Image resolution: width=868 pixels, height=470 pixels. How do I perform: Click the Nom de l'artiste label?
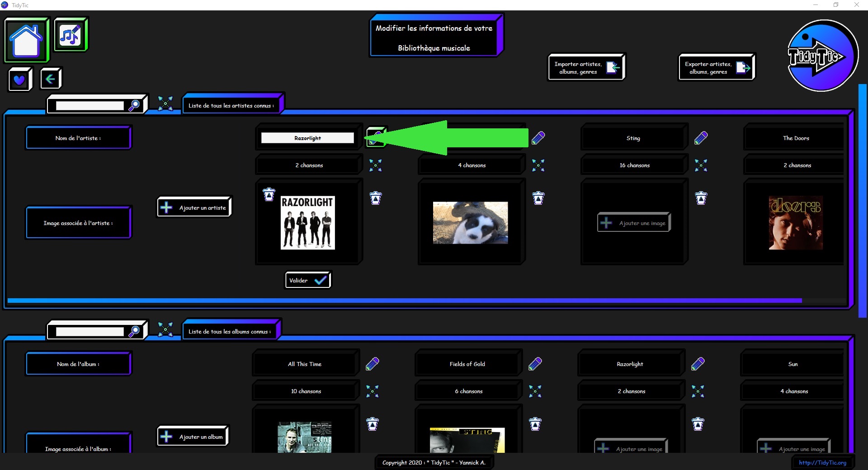click(78, 138)
